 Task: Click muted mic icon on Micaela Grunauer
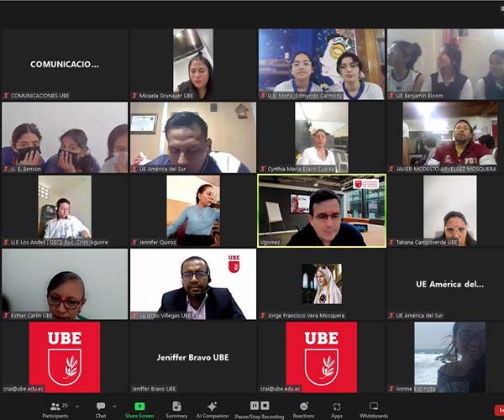(134, 96)
